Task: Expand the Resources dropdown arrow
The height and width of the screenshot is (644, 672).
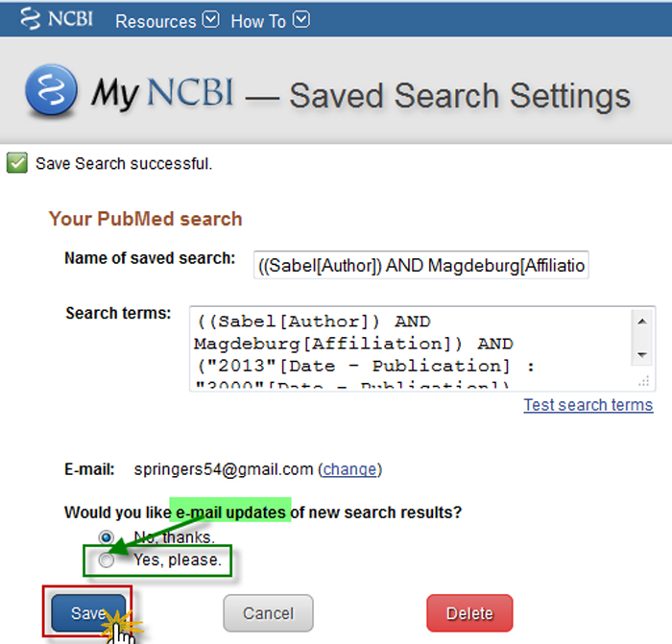Action: [211, 19]
